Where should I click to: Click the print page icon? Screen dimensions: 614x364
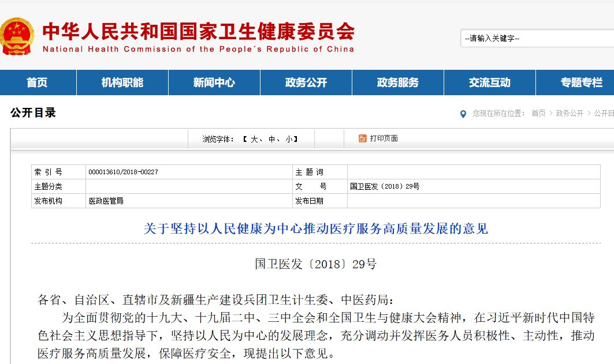click(x=363, y=138)
